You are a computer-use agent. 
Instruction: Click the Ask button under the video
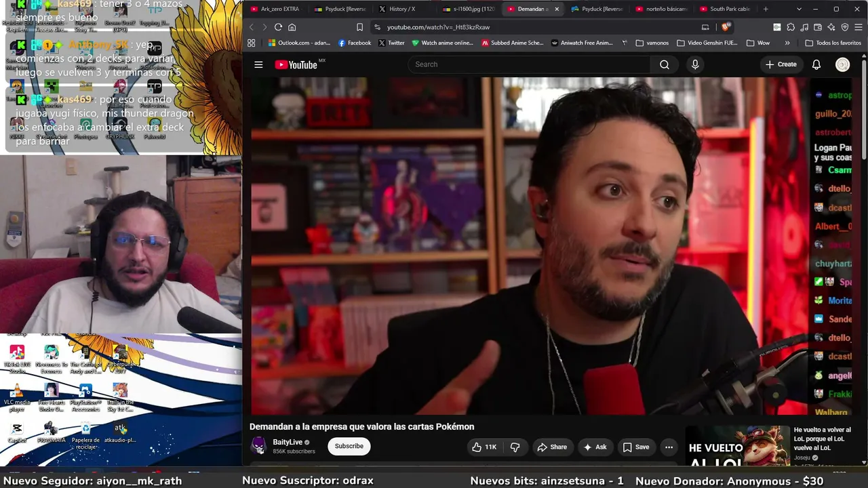pyautogui.click(x=595, y=447)
